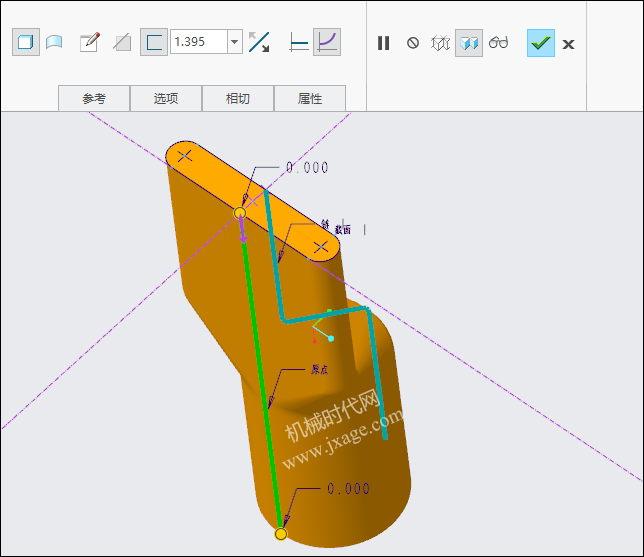The width and height of the screenshot is (644, 557).
Task: Select the unattached wireframe preview icon
Action: tap(440, 43)
